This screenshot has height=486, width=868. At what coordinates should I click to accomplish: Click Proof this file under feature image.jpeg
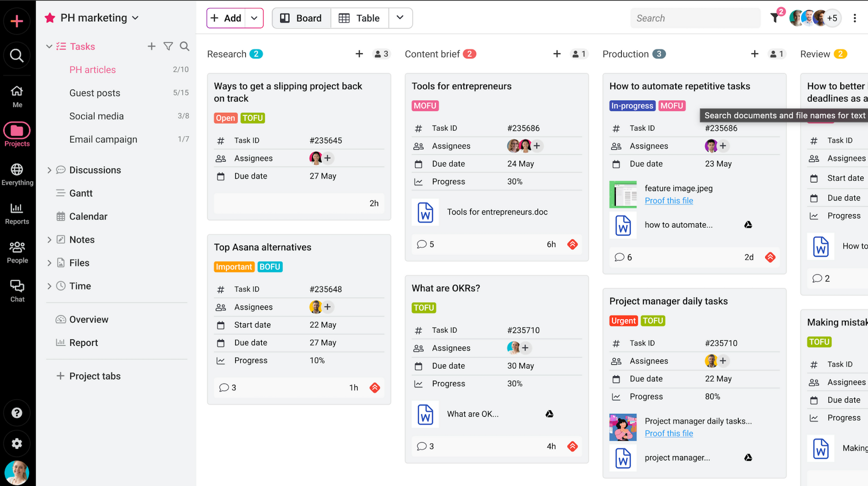[669, 201]
